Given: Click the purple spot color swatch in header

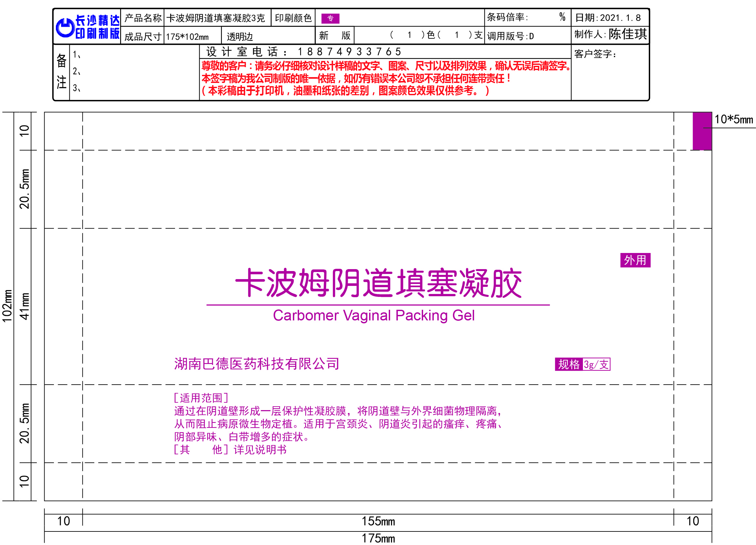Looking at the screenshot, I should pyautogui.click(x=330, y=18).
